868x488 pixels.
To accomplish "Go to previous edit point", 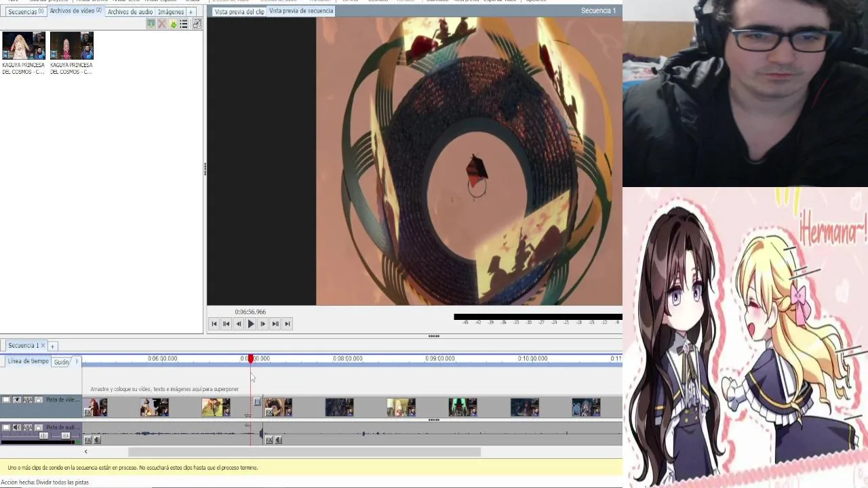I will 226,324.
